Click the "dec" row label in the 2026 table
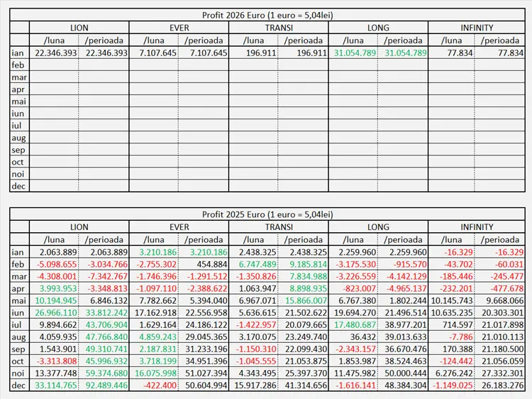 click(19, 187)
